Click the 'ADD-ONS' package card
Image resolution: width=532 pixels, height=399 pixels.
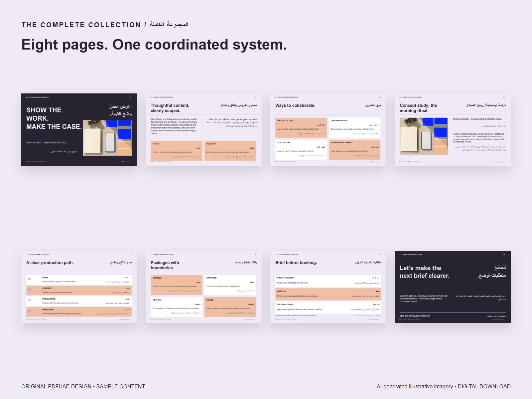point(177,307)
